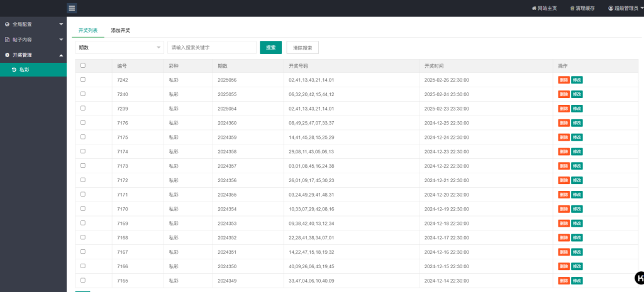Toggle the select-all checkbox in table header

(83, 65)
